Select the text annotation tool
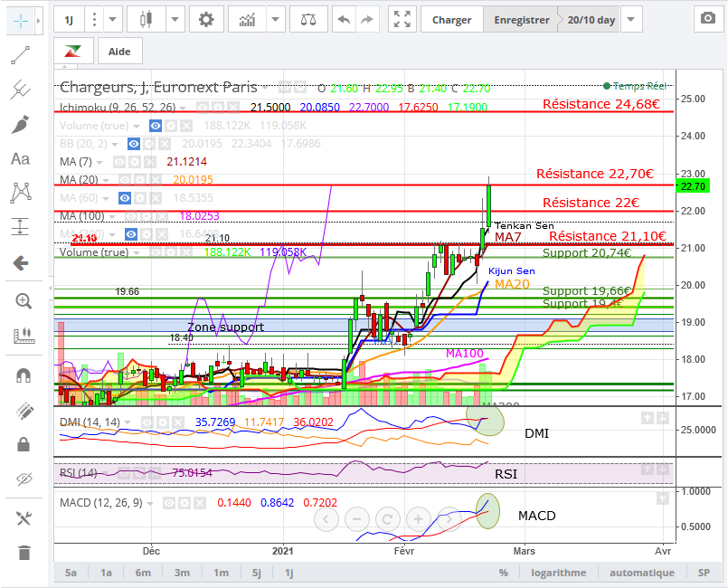The width and height of the screenshot is (728, 588). (x=21, y=159)
